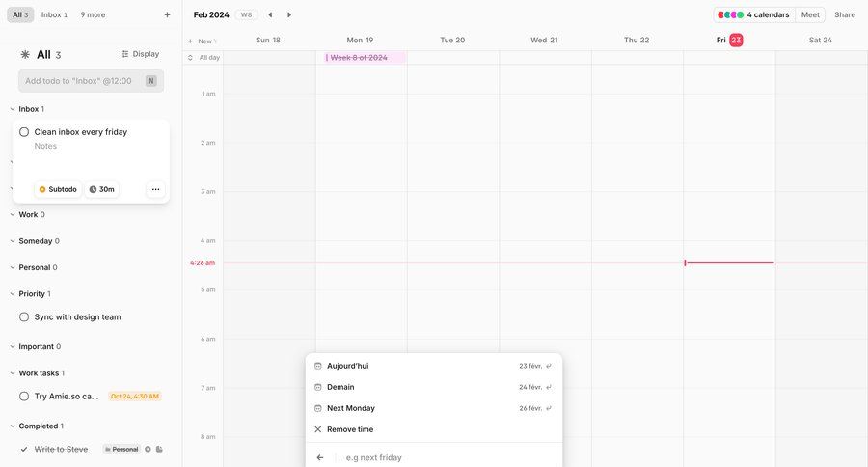Click the asterisk icon beside the All heading
Image resolution: width=868 pixels, height=467 pixels.
point(25,54)
